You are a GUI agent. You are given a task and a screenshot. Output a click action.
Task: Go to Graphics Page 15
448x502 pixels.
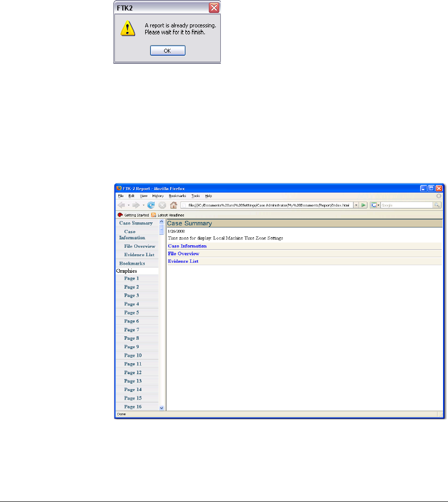tap(133, 399)
